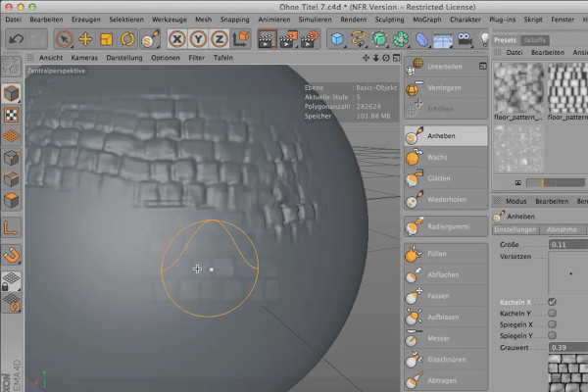The width and height of the screenshot is (588, 392).
Task: Enable Spiegeln Y checkbox
Action: (552, 336)
